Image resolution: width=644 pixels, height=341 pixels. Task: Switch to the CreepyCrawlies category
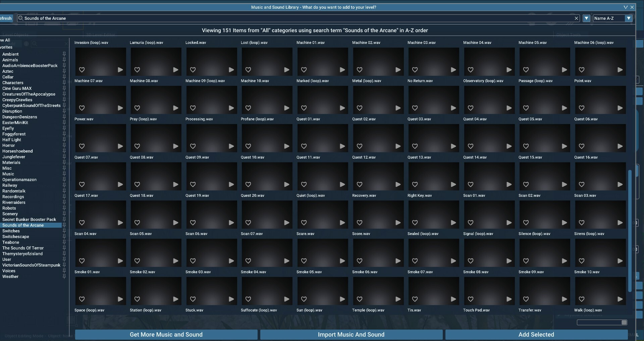pos(18,100)
